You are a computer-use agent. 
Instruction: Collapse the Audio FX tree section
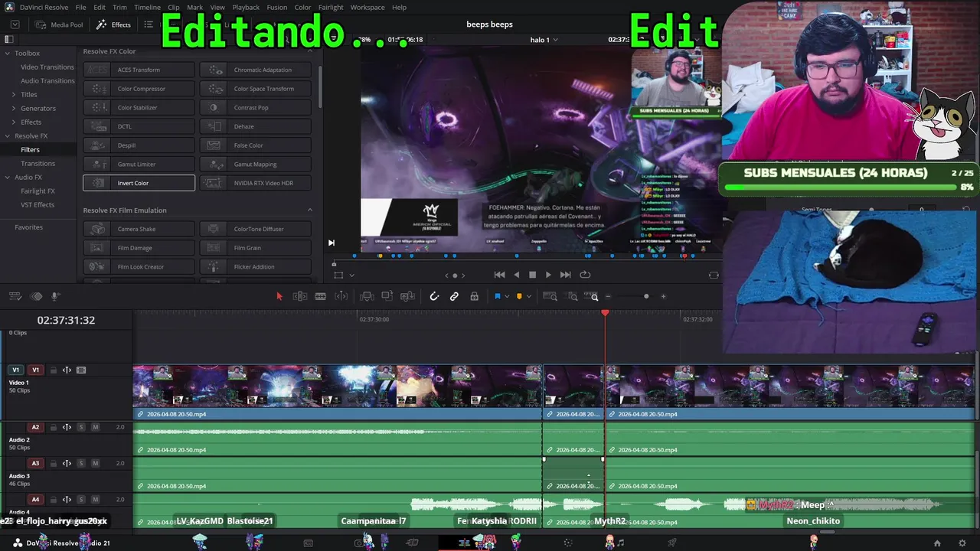tap(8, 178)
